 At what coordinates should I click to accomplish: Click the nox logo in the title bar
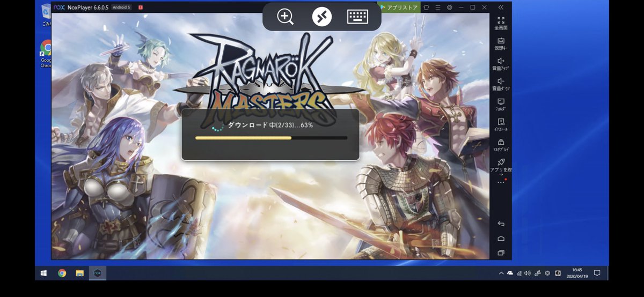point(59,8)
